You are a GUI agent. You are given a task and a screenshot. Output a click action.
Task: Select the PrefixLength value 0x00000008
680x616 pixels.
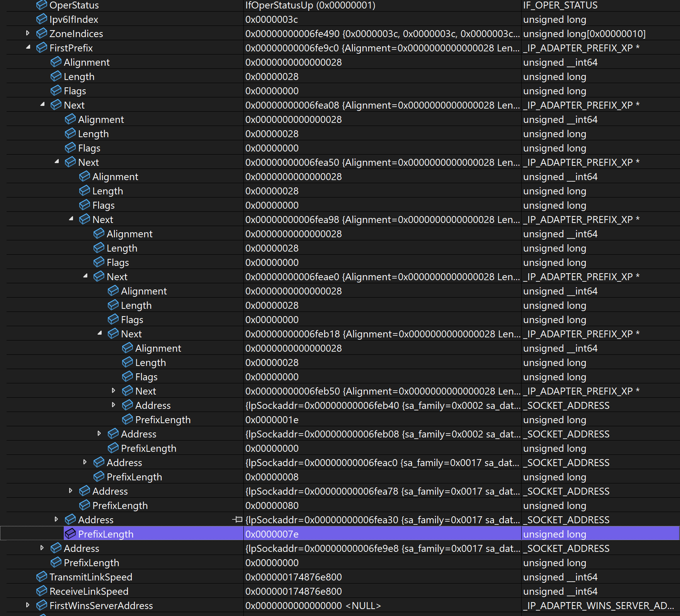pyautogui.click(x=272, y=477)
